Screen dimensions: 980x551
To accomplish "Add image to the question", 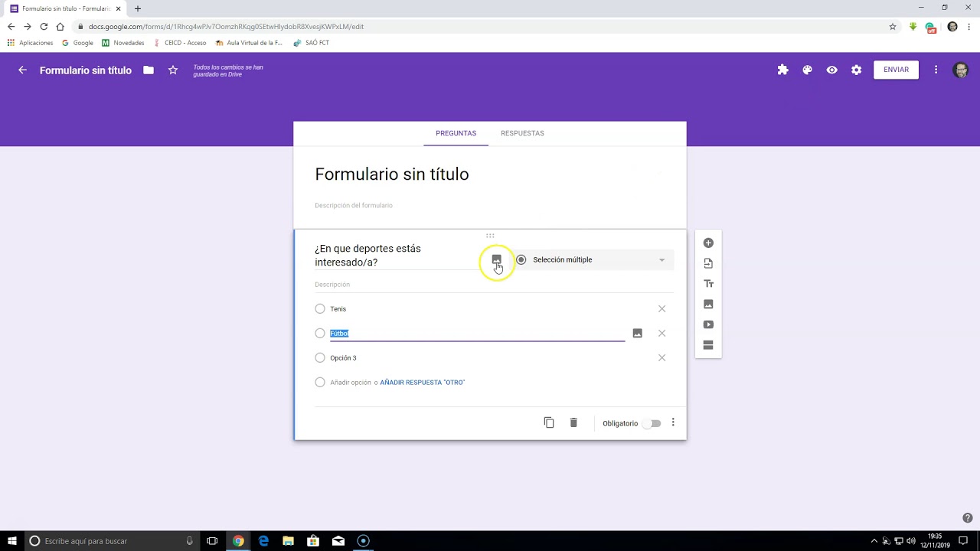I will (496, 259).
